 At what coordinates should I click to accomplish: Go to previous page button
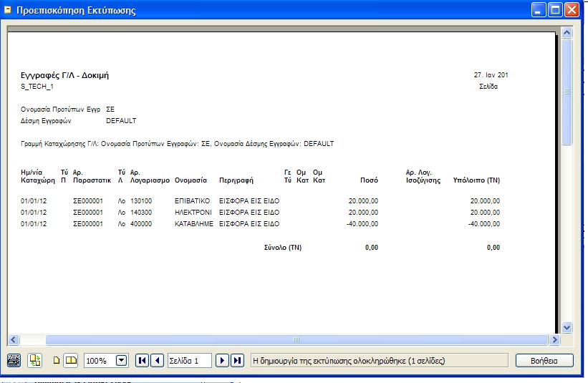[157, 361]
